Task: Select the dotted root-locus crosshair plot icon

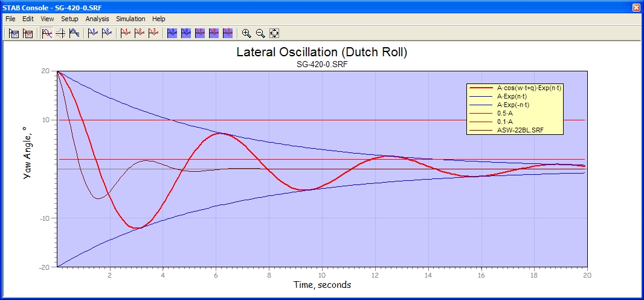Action: pos(61,34)
